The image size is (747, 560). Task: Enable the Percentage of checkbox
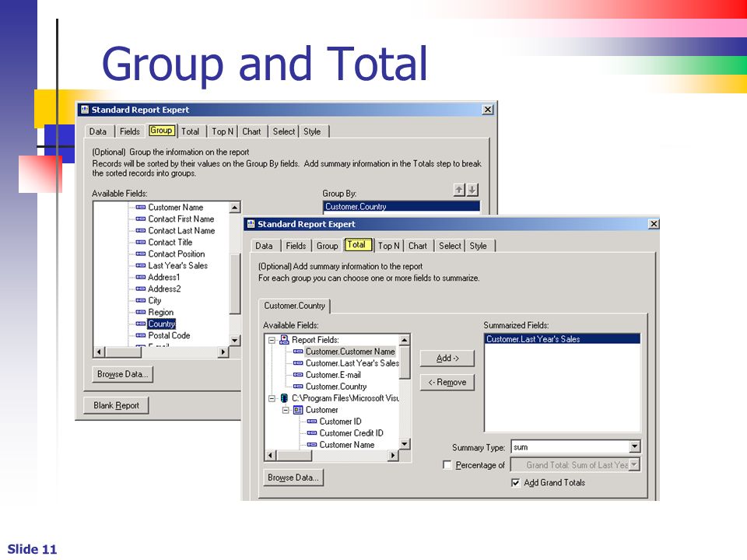click(x=447, y=465)
